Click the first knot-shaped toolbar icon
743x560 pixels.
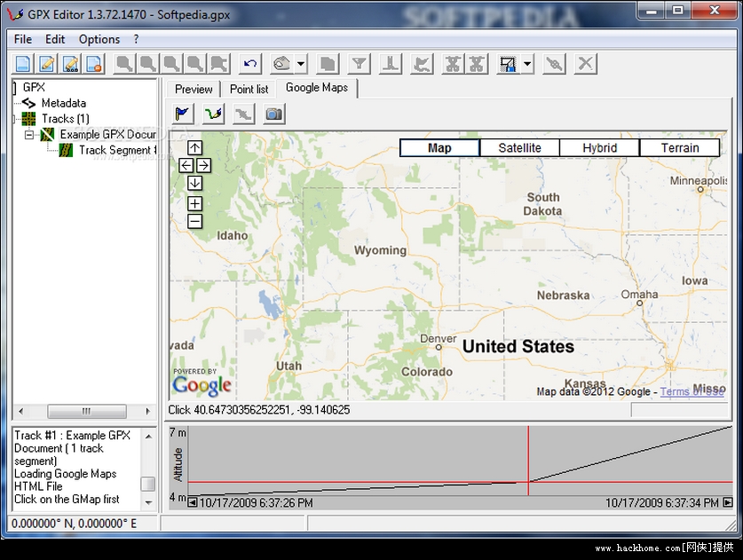[x=453, y=64]
